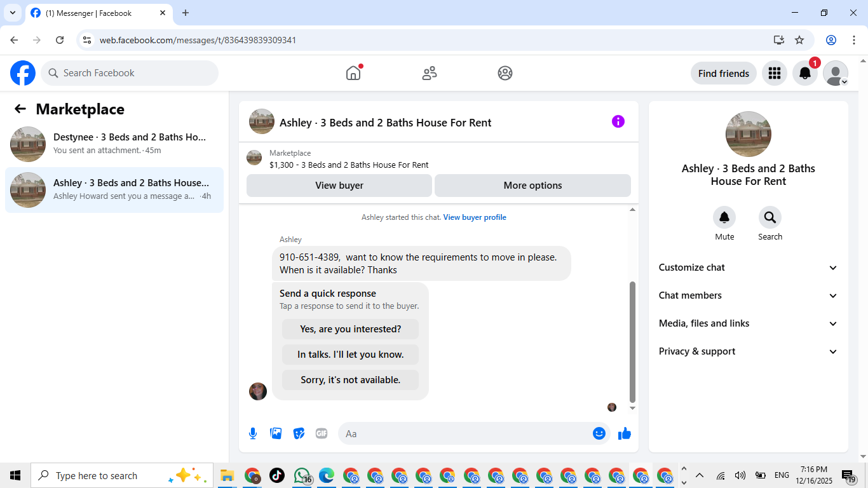Select the Ashley conversation in the list
868x488 pixels.
point(114,190)
